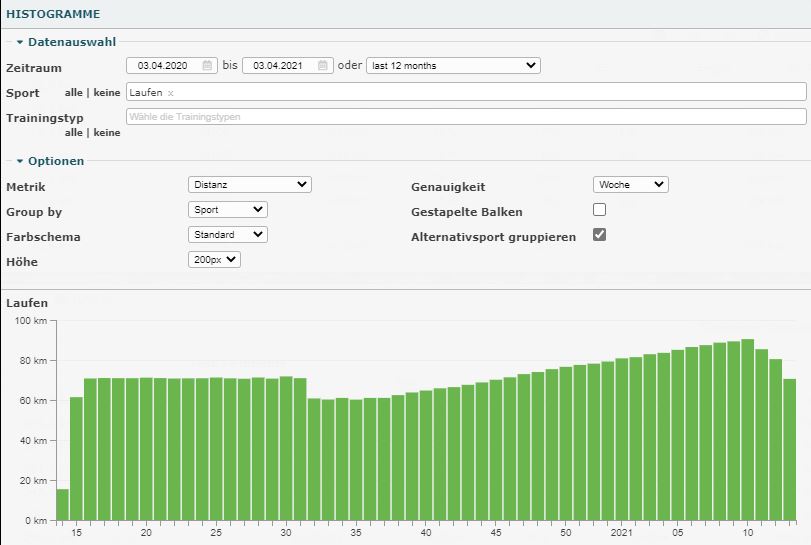
Task: Open the start date calendar picker icon
Action: [208, 66]
